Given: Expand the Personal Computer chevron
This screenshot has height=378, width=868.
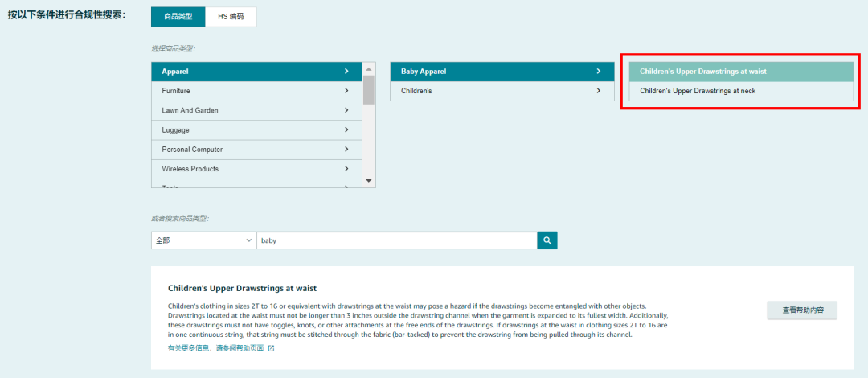Looking at the screenshot, I should [346, 150].
